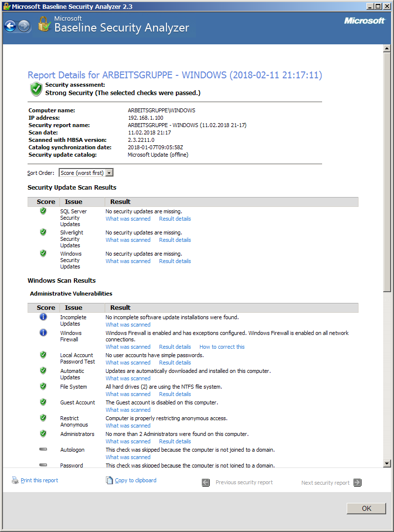Click the padlock Baseline Security Analyzer logo

click(44, 24)
